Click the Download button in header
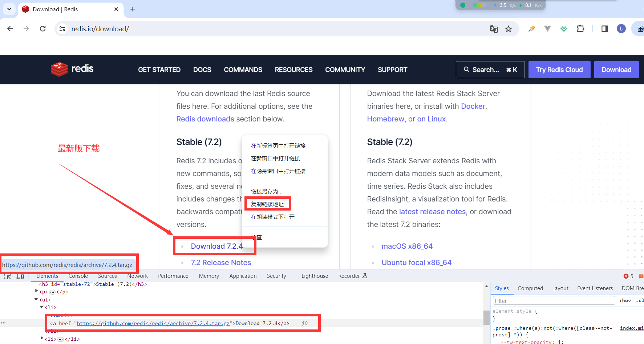 [616, 69]
